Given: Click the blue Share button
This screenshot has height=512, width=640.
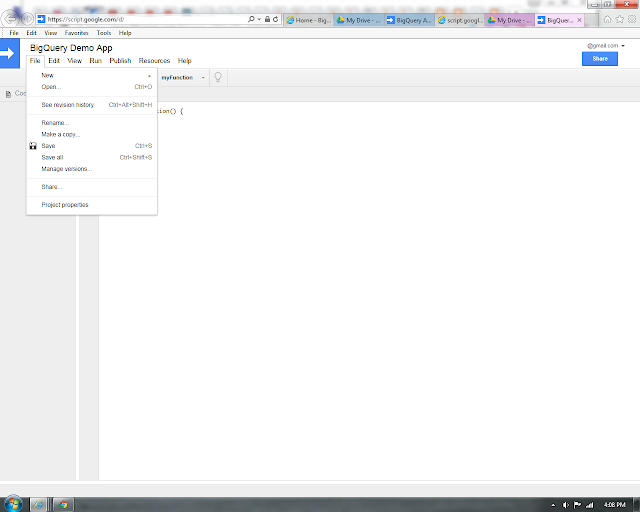Looking at the screenshot, I should (x=600, y=59).
